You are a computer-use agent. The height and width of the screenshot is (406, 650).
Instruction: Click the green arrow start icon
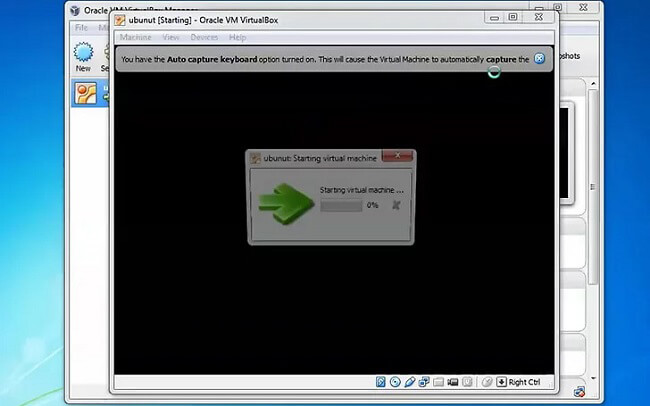tap(286, 204)
